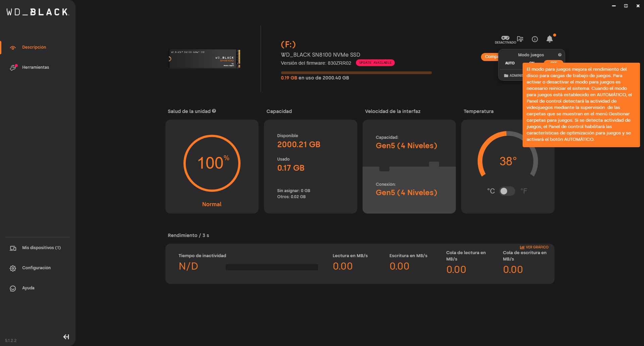The width and height of the screenshot is (644, 346).
Task: Expand Mis dispositivos (1) list
Action: [41, 248]
